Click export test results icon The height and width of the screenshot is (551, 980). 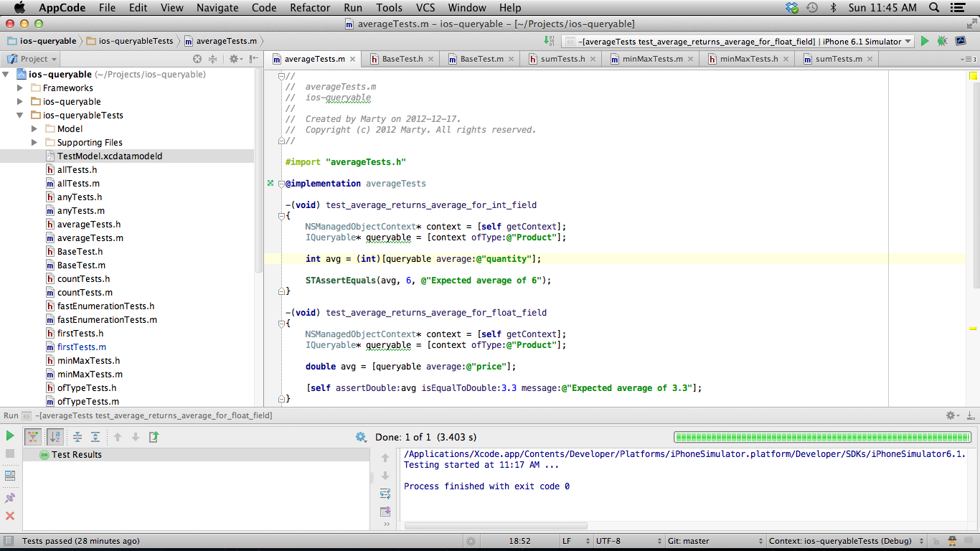pos(154,437)
